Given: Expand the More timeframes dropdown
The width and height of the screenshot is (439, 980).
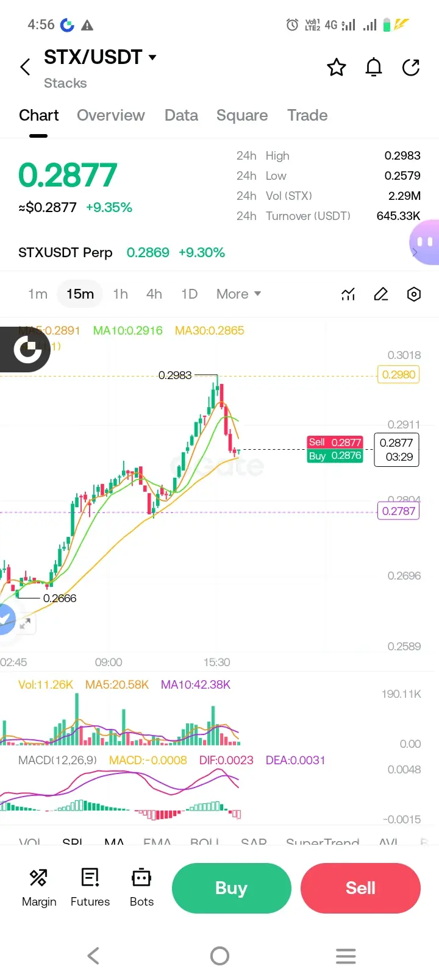Looking at the screenshot, I should 239,294.
